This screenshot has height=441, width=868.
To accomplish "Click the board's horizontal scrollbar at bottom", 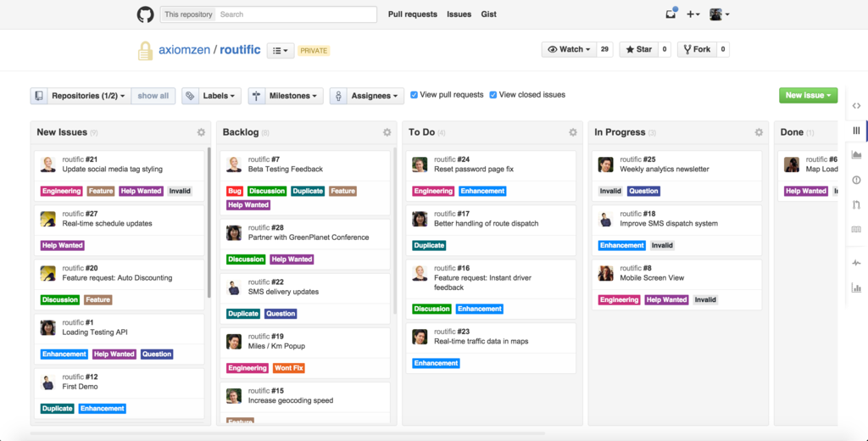I will click(287, 433).
